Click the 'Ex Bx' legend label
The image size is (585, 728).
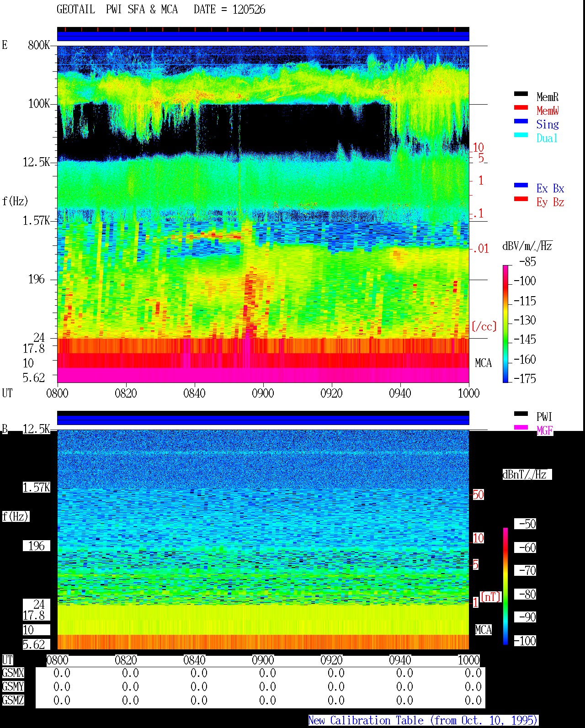[x=550, y=188]
